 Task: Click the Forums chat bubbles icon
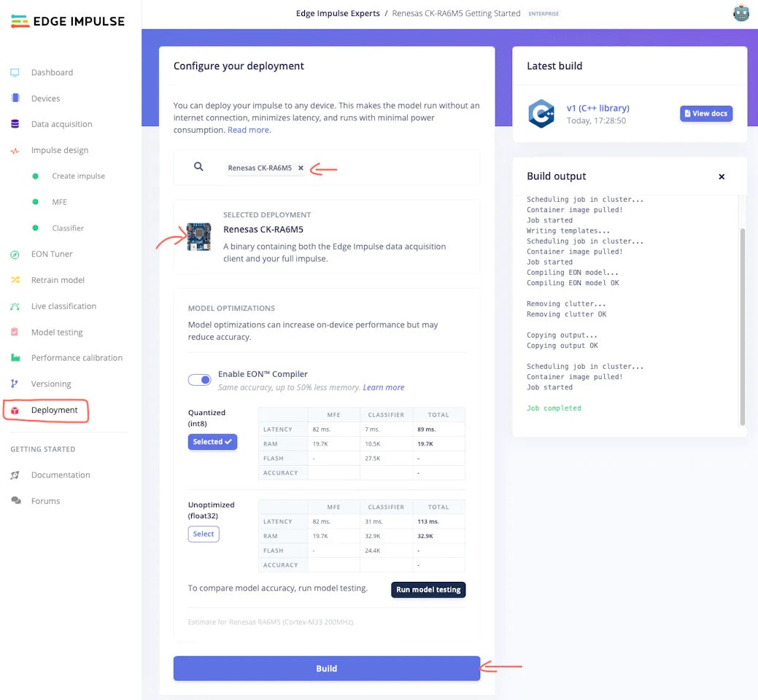tap(16, 501)
